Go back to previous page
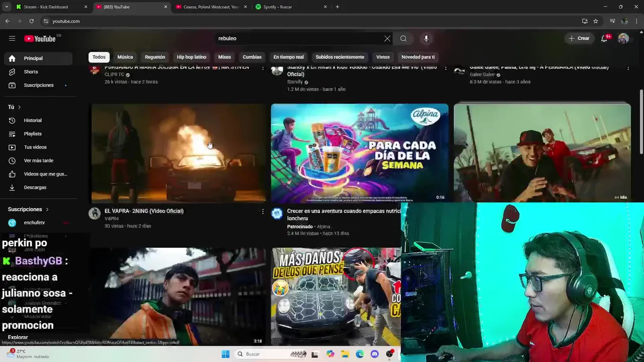The height and width of the screenshot is (362, 644). (7, 21)
